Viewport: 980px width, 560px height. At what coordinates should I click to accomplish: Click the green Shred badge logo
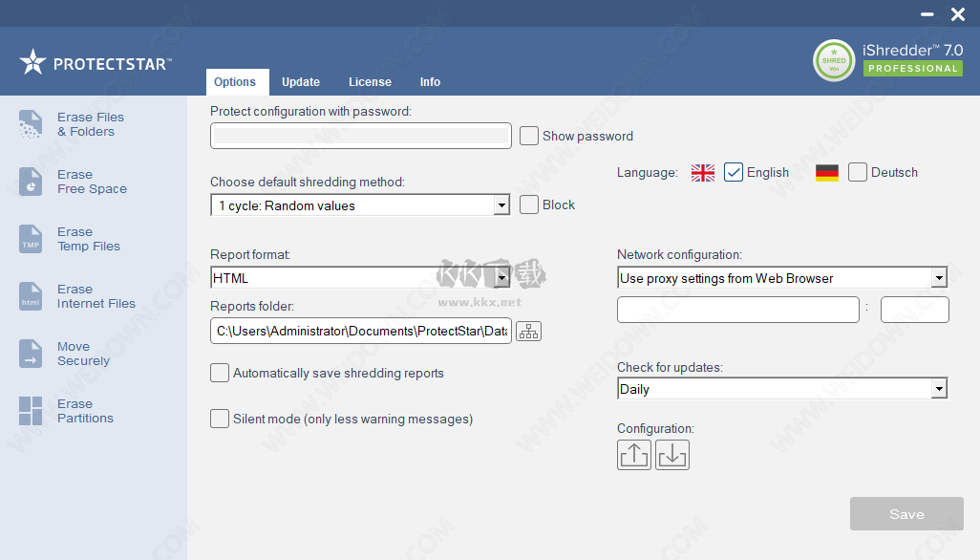pos(834,60)
